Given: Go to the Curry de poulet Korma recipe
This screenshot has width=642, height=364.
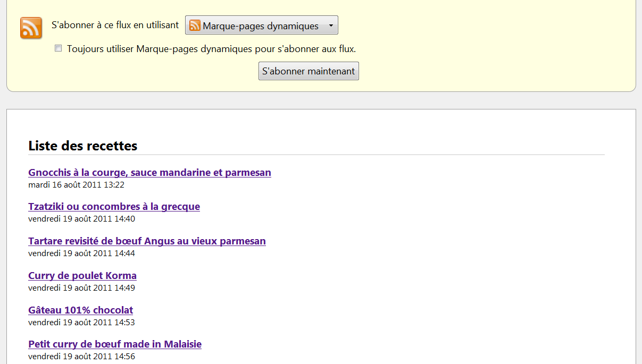Looking at the screenshot, I should click(82, 276).
